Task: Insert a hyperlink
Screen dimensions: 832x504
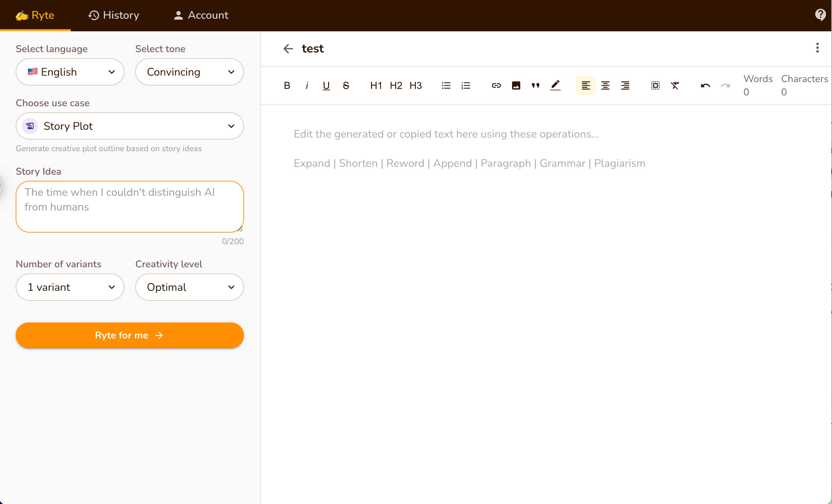Action: point(496,85)
